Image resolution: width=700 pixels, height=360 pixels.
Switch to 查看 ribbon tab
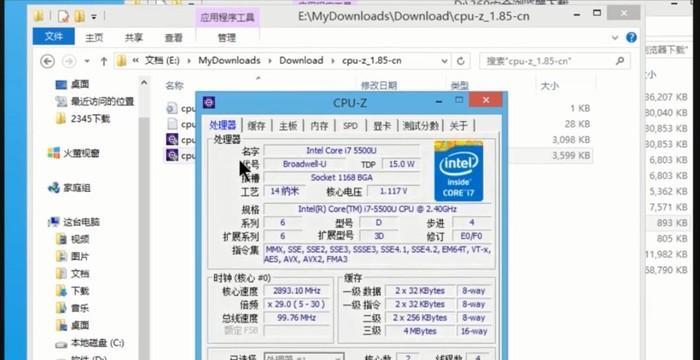pos(173,38)
